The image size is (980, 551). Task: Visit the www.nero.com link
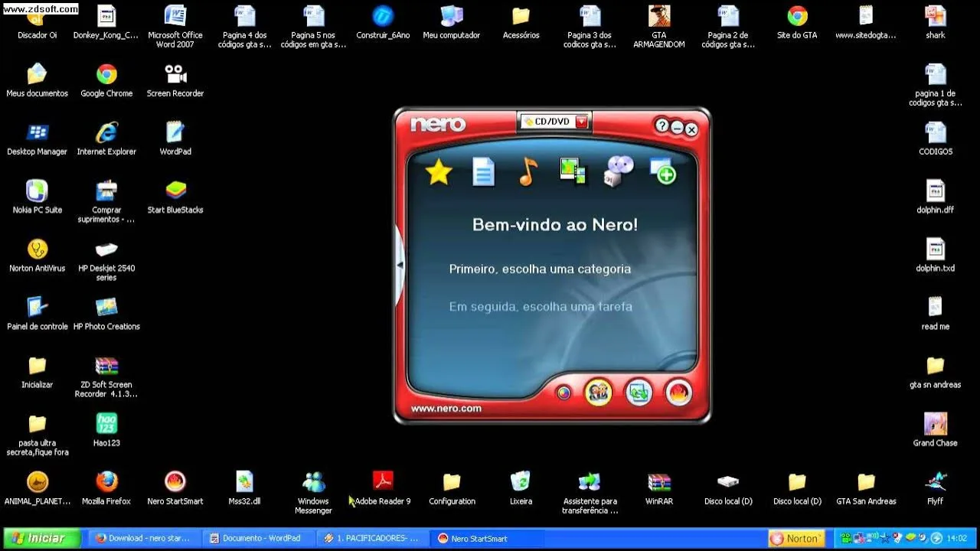[446, 409]
